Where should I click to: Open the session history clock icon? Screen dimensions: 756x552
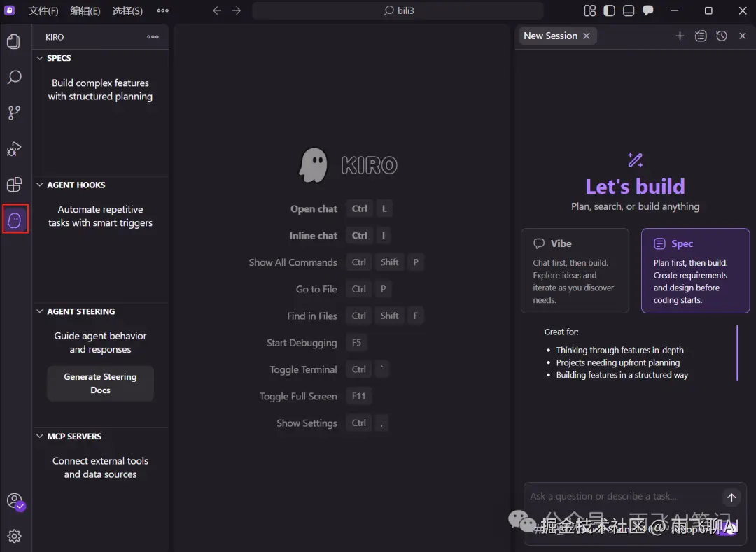point(721,36)
